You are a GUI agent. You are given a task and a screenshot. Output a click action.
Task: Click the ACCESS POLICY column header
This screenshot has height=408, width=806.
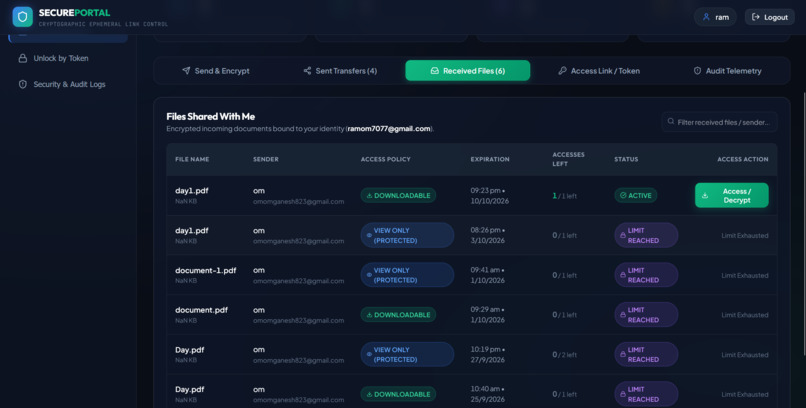pyautogui.click(x=386, y=159)
